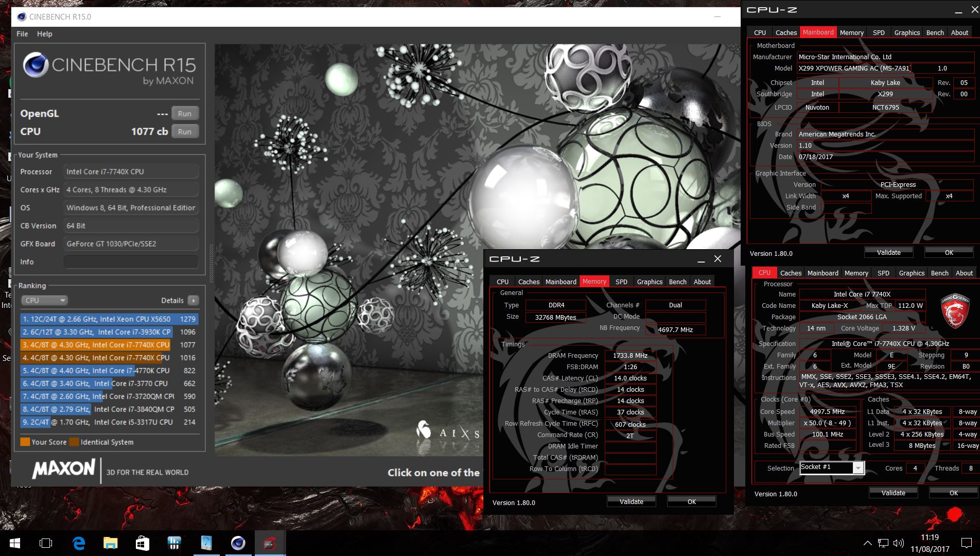Select ranking row i7-3720QM 590
This screenshot has height=556, width=980.
(109, 396)
